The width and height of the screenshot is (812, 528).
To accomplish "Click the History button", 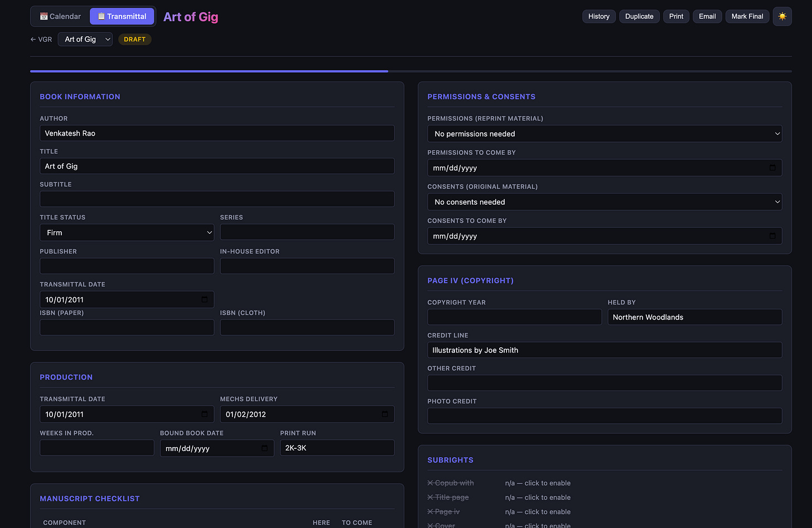I will click(x=599, y=16).
